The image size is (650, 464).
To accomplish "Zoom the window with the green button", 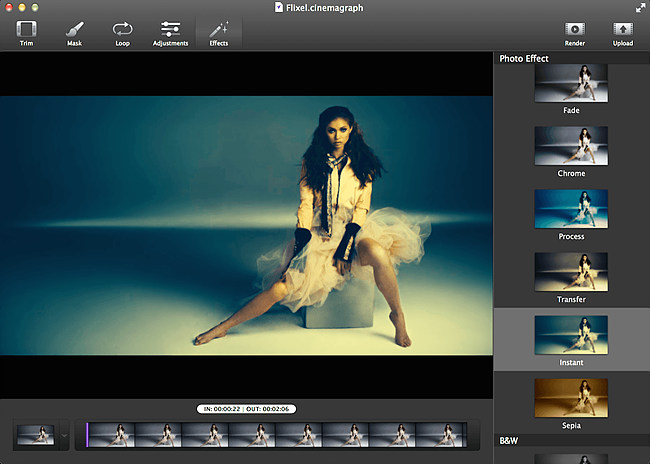I will 35,7.
